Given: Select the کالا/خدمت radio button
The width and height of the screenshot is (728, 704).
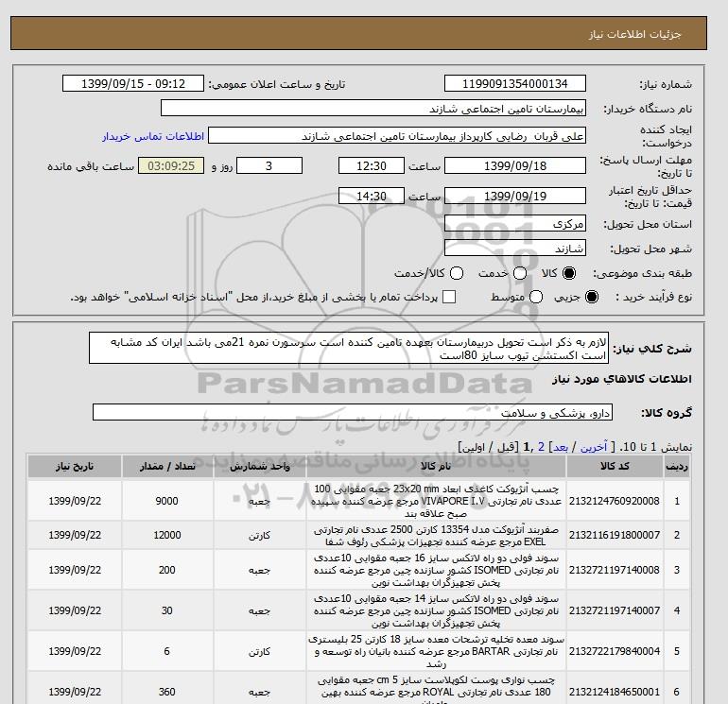Looking at the screenshot, I should [x=457, y=273].
